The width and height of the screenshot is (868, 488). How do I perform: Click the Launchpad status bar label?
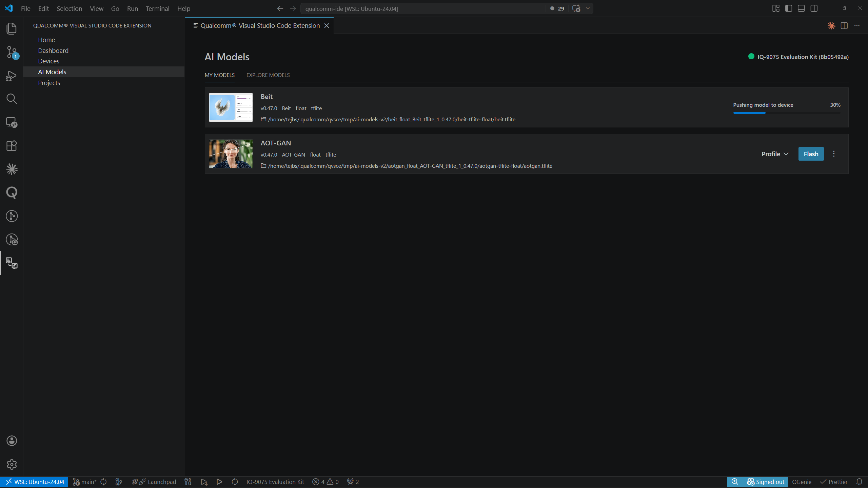[162, 482]
